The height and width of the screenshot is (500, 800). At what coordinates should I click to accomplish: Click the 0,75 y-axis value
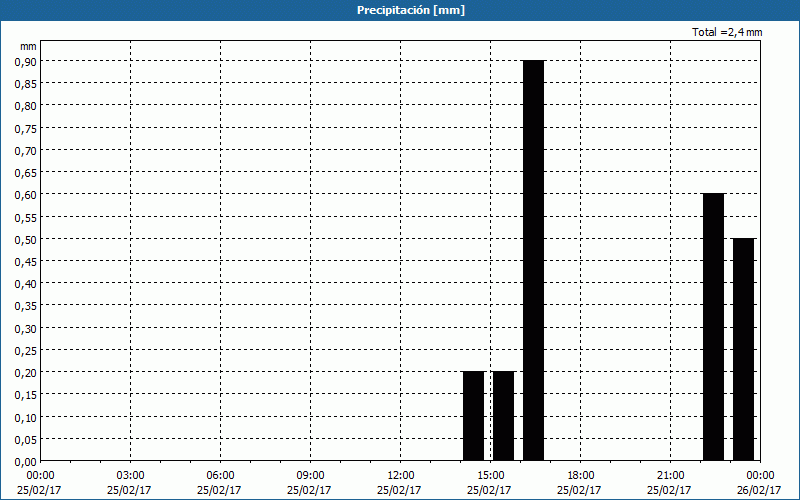26,128
